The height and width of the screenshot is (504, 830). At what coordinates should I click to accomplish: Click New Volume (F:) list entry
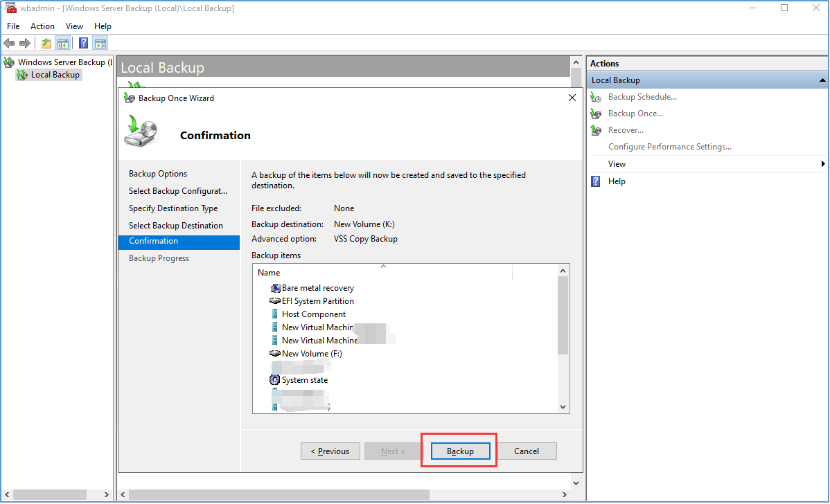click(312, 353)
